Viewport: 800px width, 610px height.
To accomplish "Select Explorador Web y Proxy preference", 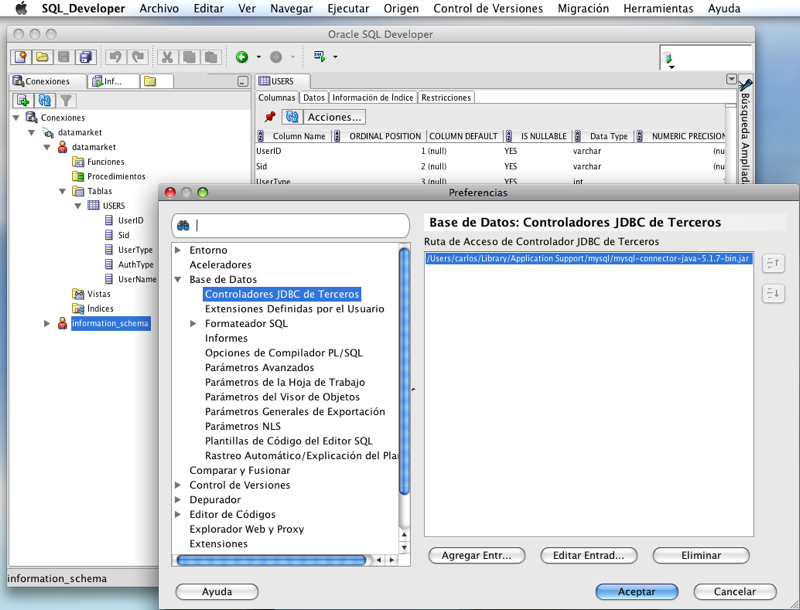I will coord(246,529).
